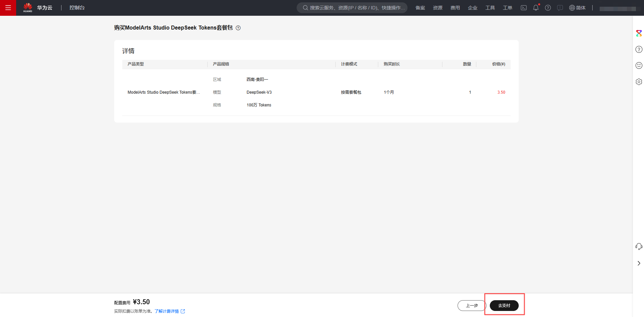Open the notifications bell
This screenshot has height=317, width=644.
(x=535, y=8)
